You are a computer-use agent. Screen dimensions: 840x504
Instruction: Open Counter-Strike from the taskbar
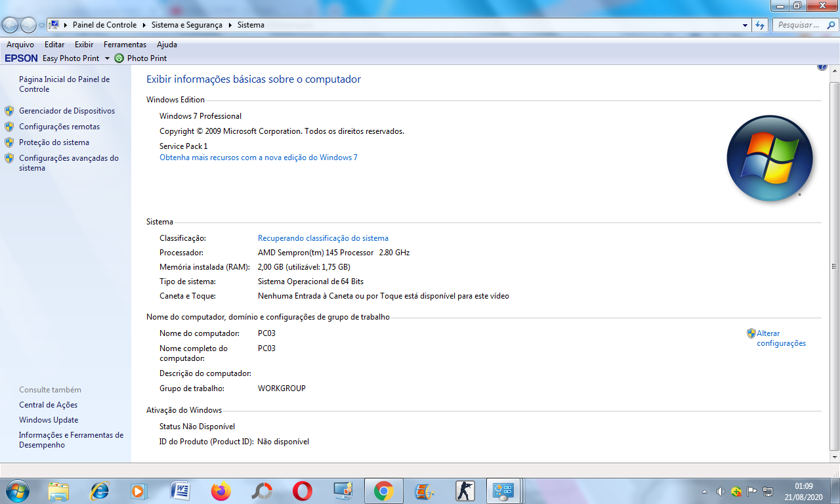465,491
